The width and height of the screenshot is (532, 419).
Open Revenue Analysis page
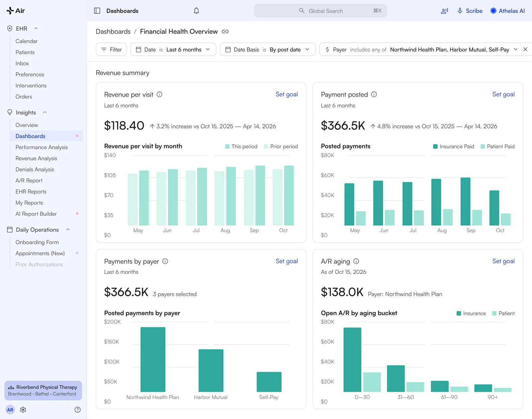pyautogui.click(x=36, y=158)
